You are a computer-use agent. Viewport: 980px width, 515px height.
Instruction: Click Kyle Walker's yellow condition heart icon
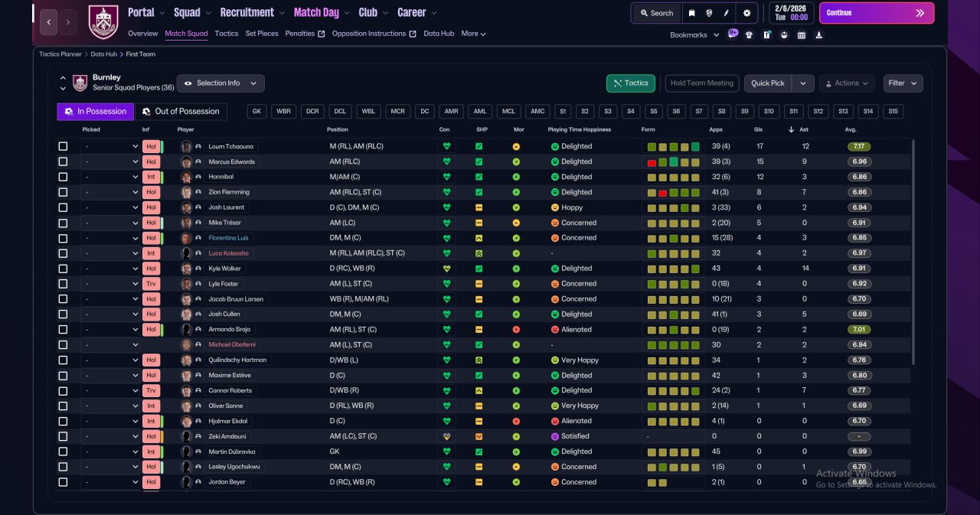coord(446,269)
